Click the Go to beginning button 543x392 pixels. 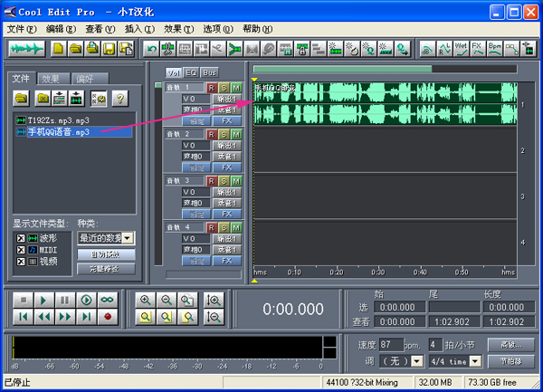(x=24, y=317)
